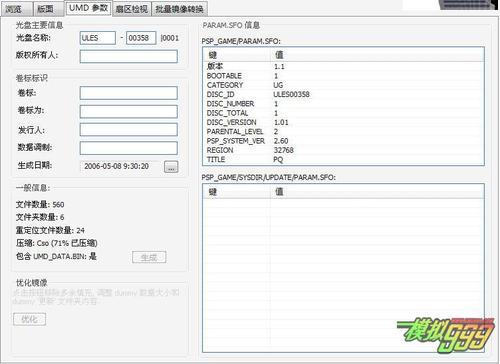
Task: Click the 卷标 text field
Action: [129, 93]
